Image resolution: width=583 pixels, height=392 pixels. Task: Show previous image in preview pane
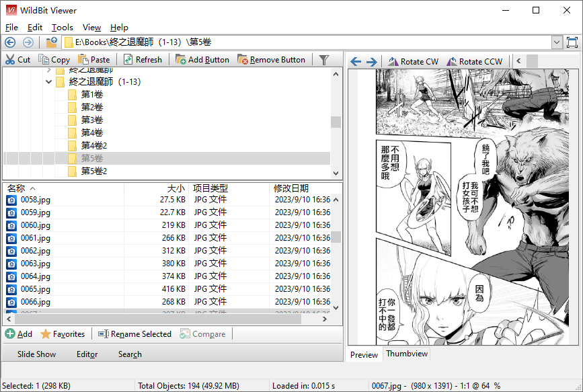click(x=356, y=61)
